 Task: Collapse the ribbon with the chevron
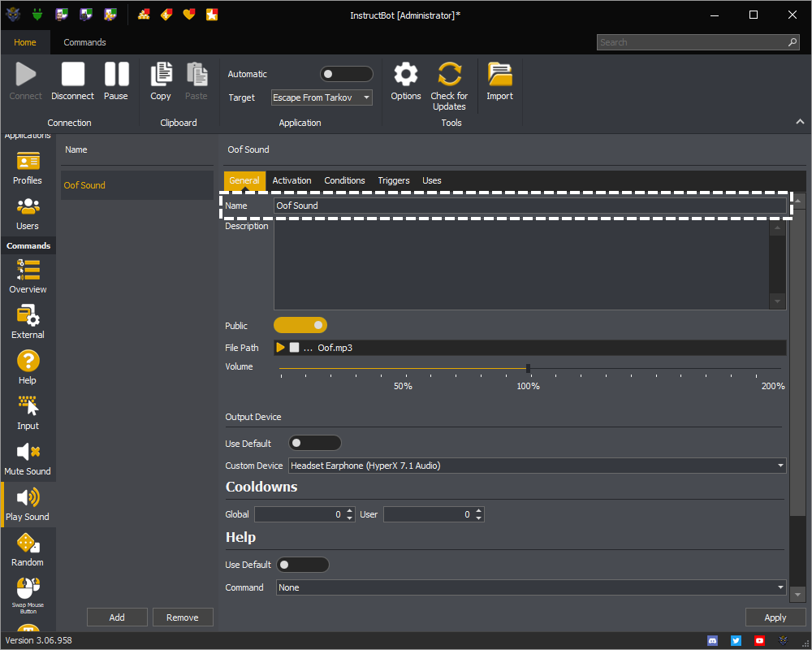pyautogui.click(x=800, y=122)
